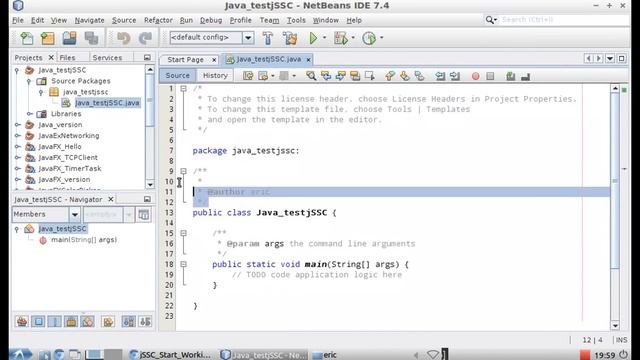Toggle Show Non-Public Members in Navigator
Image resolution: width=640 pixels, height=360 pixels.
71,322
